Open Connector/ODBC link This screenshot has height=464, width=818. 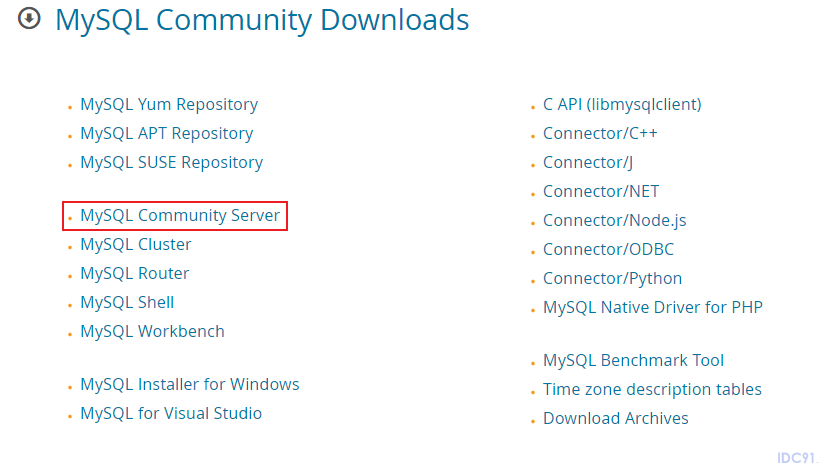click(x=608, y=249)
